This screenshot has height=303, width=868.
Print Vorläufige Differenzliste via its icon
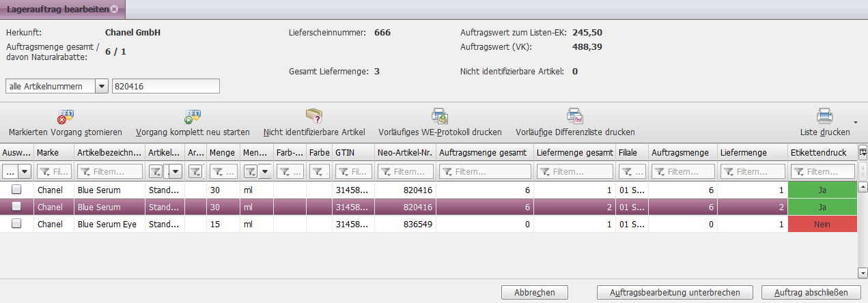(575, 116)
